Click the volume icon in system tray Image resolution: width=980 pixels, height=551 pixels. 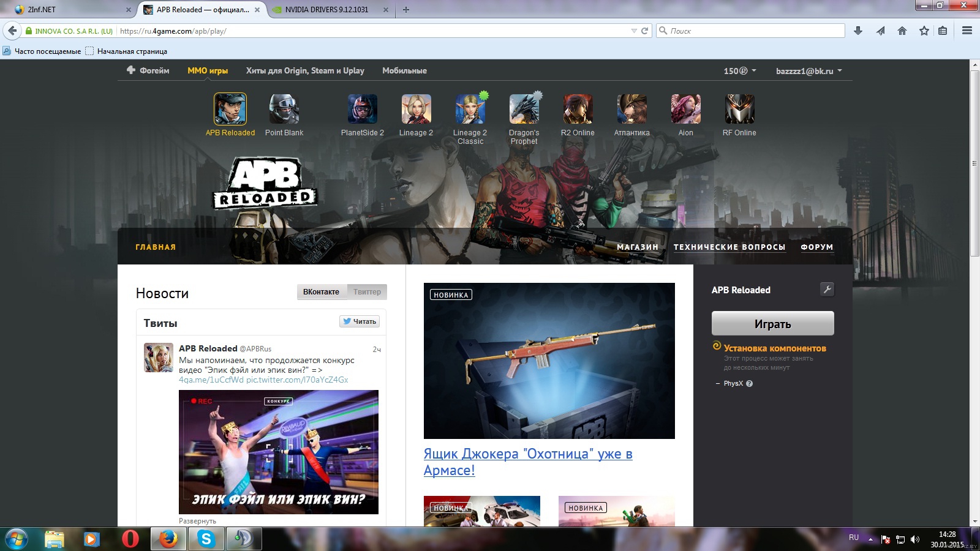(x=915, y=539)
